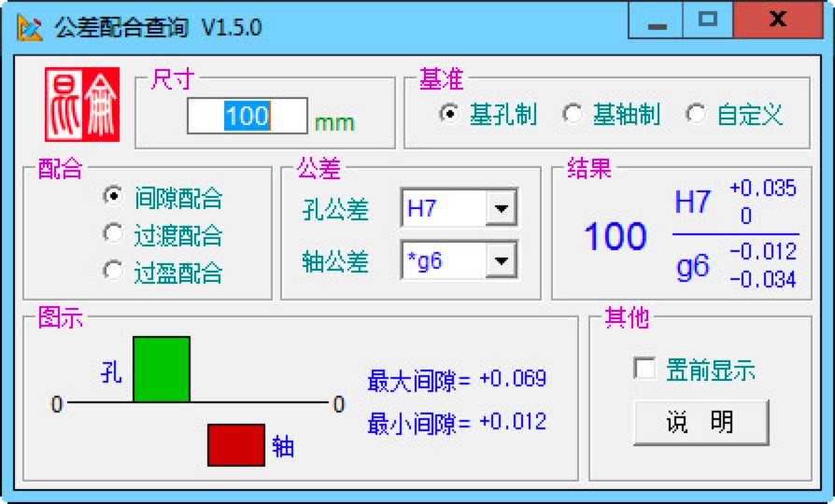The width and height of the screenshot is (835, 504).
Task: Open the 孔公差 H7 dropdown arrow
Action: [x=501, y=207]
